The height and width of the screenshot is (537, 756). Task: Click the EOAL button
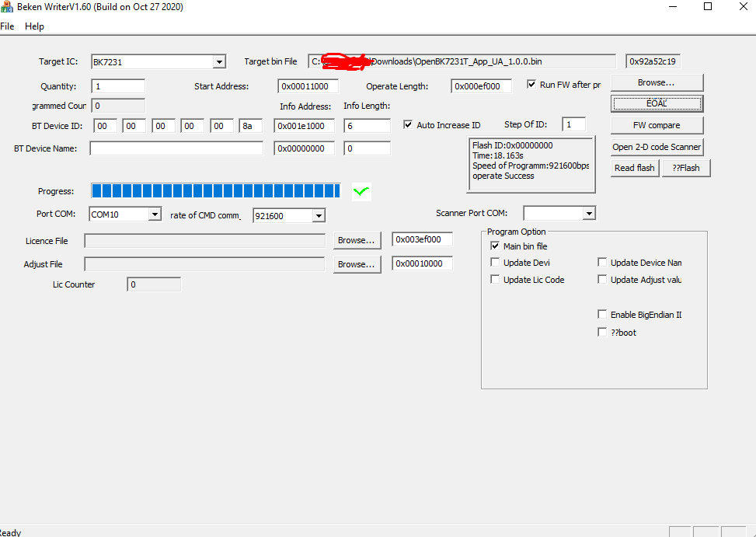coord(657,103)
